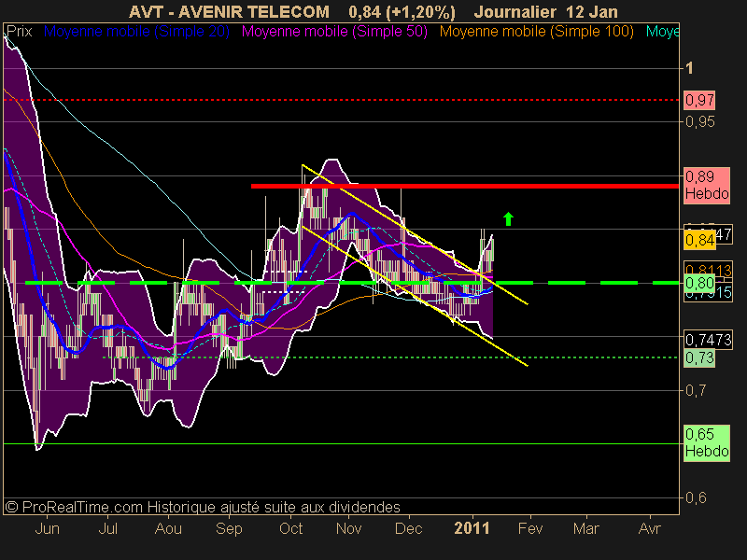
Task: Click the price axis value 1
Action: click(689, 68)
